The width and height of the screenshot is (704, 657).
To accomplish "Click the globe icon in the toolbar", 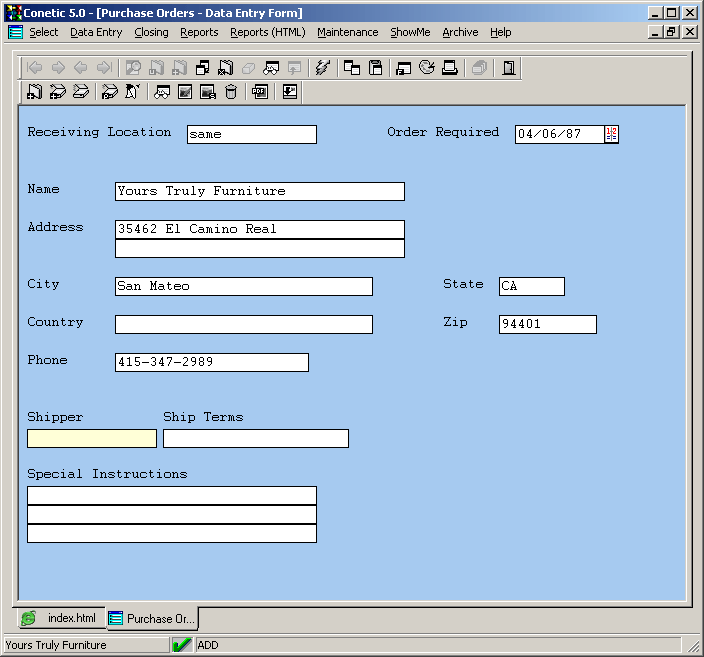I will coord(427,68).
